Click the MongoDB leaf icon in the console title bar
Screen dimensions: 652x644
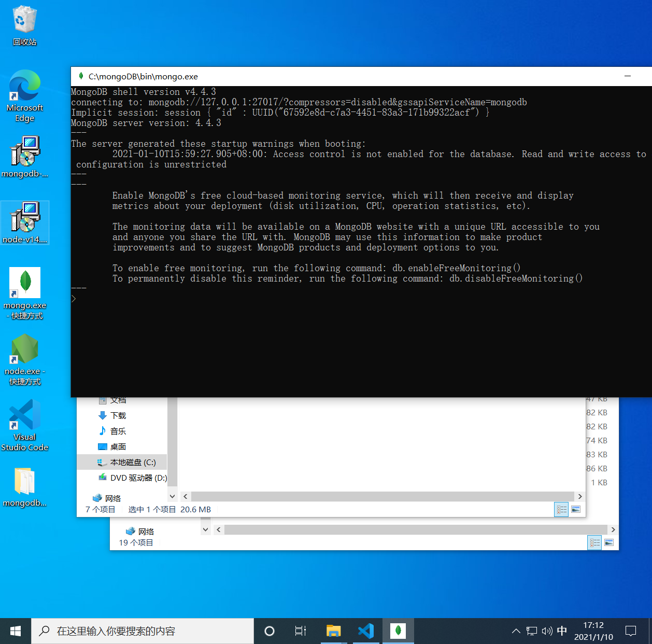(81, 76)
